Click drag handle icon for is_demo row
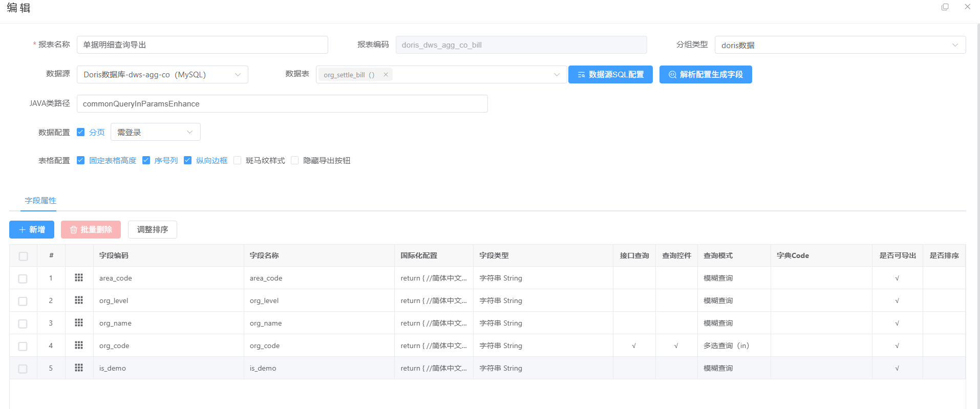Screen dimensions: 980x409 (79, 368)
